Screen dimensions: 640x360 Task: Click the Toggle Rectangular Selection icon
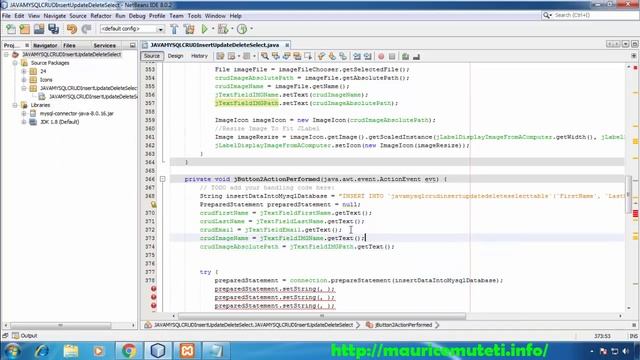click(308, 56)
